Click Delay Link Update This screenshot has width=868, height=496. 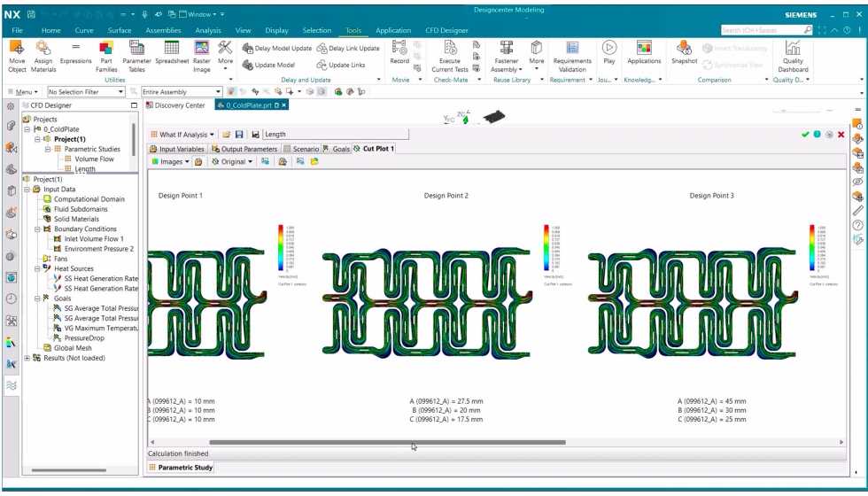tap(348, 48)
